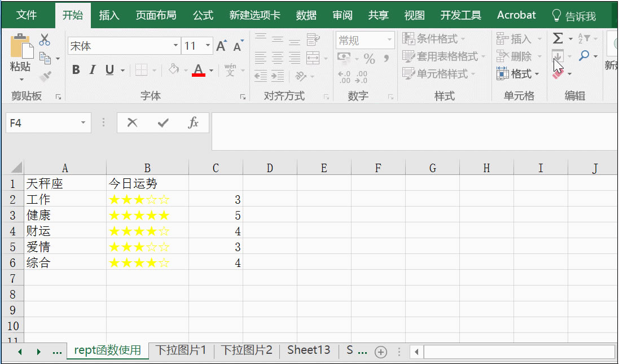The height and width of the screenshot is (364, 619).
Task: Switch to the Sheet13 worksheet tab
Action: coord(308,350)
